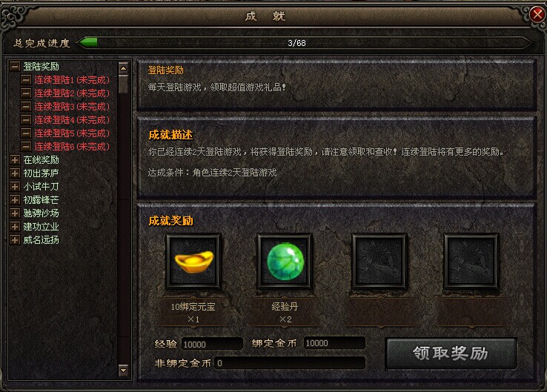The height and width of the screenshot is (392, 547).
Task: Click the scroll-up arrow in achievement list
Action: 123,68
